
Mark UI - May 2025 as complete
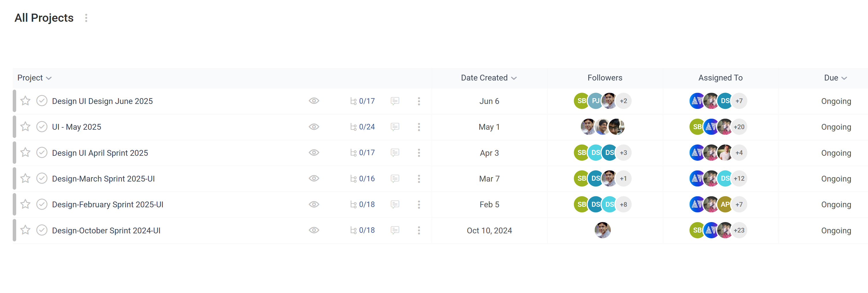pyautogui.click(x=42, y=127)
